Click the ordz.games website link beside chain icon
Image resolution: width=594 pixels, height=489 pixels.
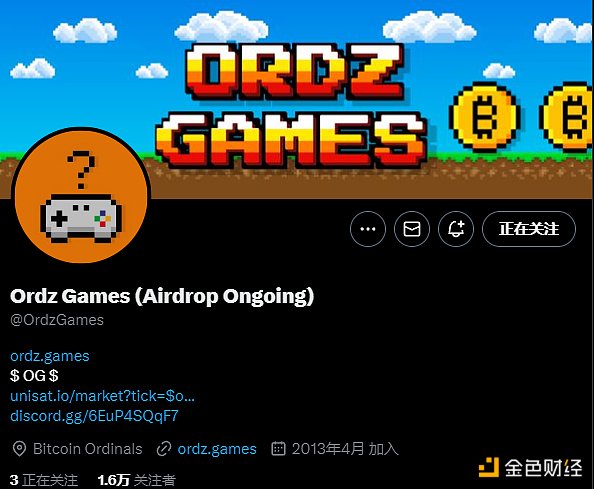217,449
